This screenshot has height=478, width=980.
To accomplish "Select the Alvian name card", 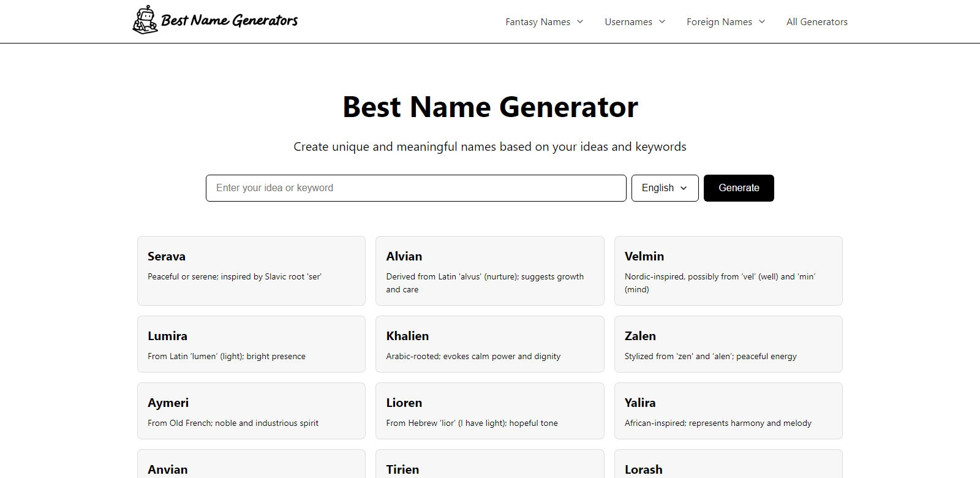I will click(490, 271).
